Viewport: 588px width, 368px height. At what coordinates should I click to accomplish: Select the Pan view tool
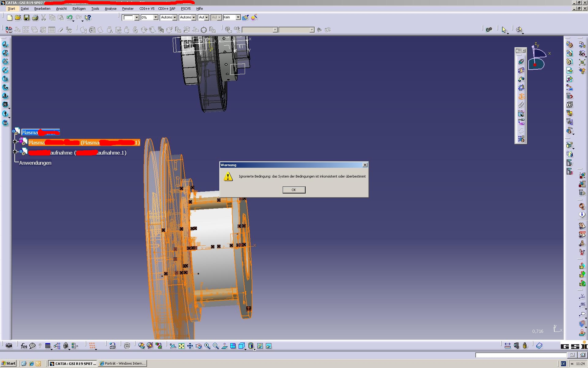[190, 346]
